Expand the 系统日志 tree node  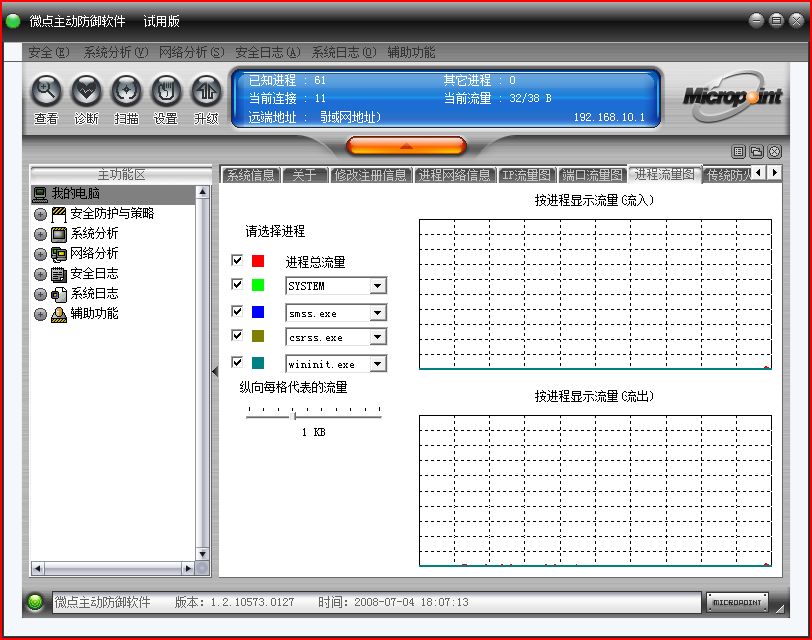point(40,294)
